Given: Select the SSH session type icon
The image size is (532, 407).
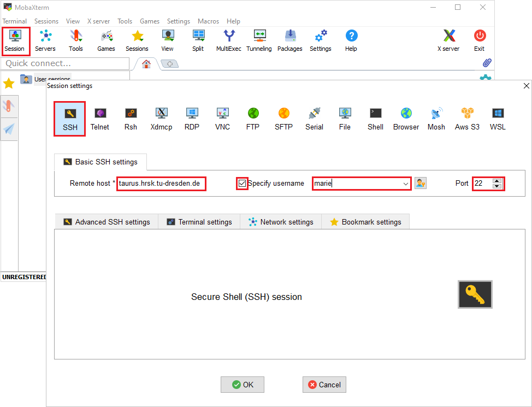Looking at the screenshot, I should coord(69,119).
